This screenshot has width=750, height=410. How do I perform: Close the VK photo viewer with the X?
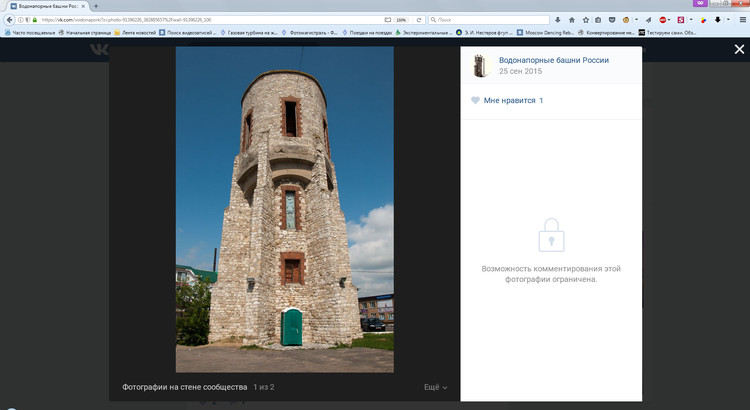coord(739,49)
